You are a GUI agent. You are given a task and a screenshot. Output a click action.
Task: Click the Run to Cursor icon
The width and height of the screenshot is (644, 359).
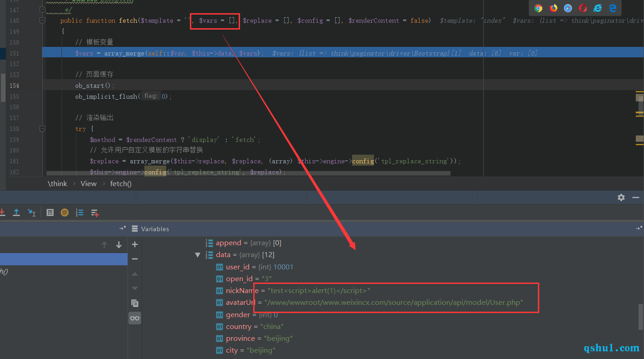31,212
